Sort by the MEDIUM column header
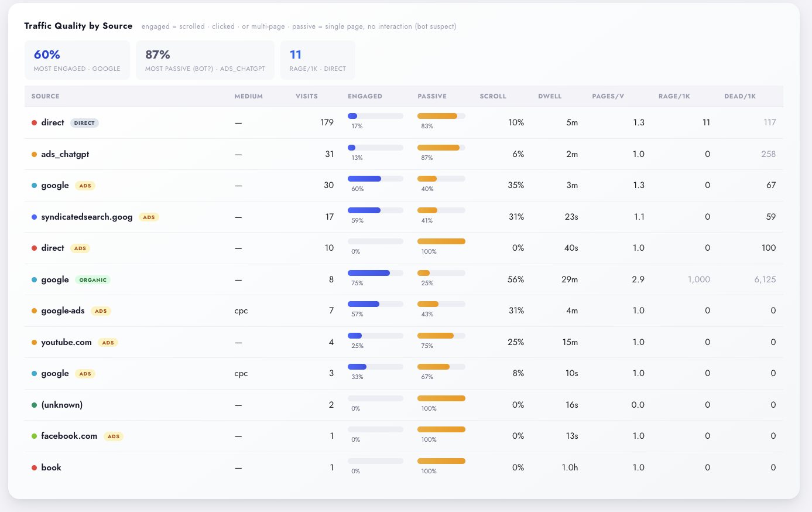The width and height of the screenshot is (812, 512). point(249,96)
